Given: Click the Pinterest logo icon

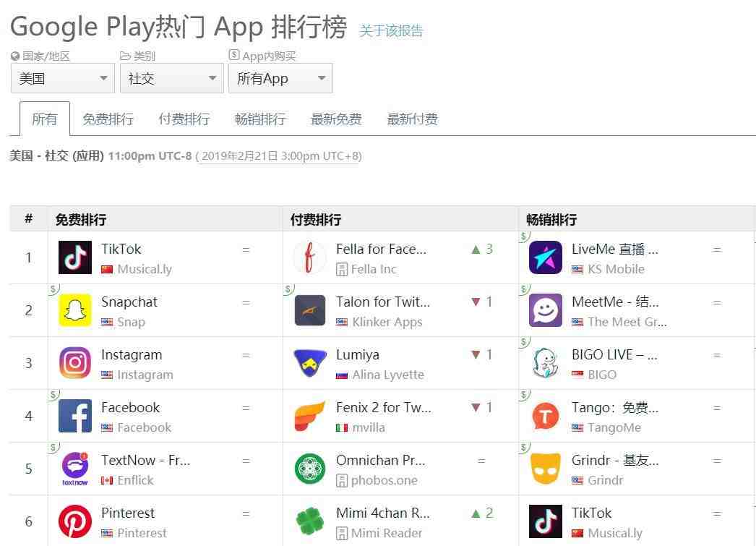Looking at the screenshot, I should pos(75,521).
